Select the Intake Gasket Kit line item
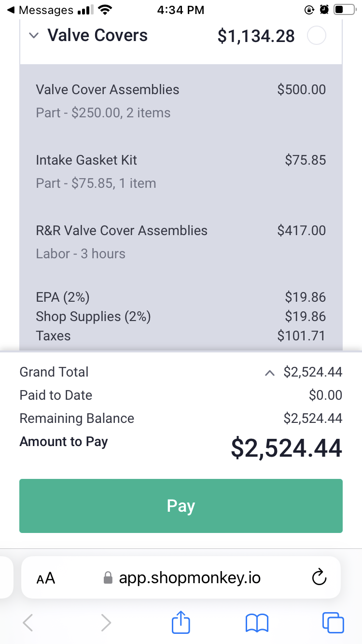Image resolution: width=362 pixels, height=644 pixels. pos(181,171)
